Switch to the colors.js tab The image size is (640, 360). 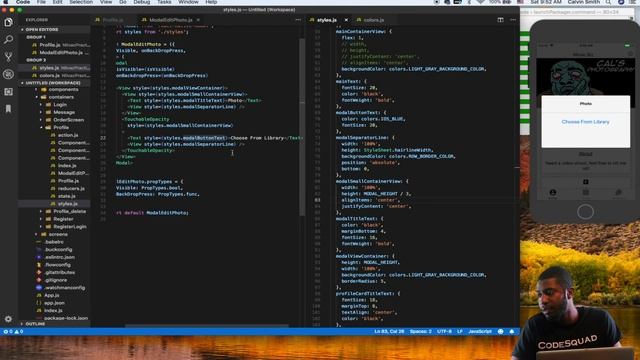coord(373,20)
